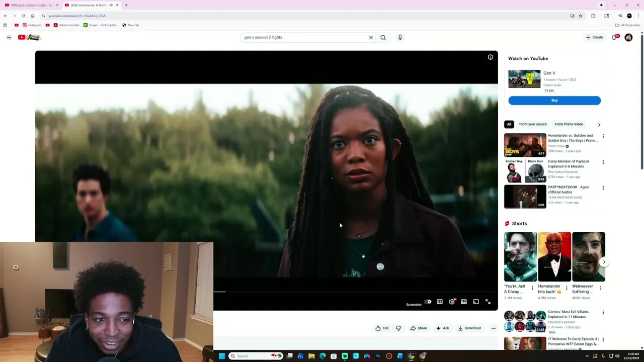Screen dimensions: 644x362
Task: Open a new browser tab
Action: tap(126, 5)
